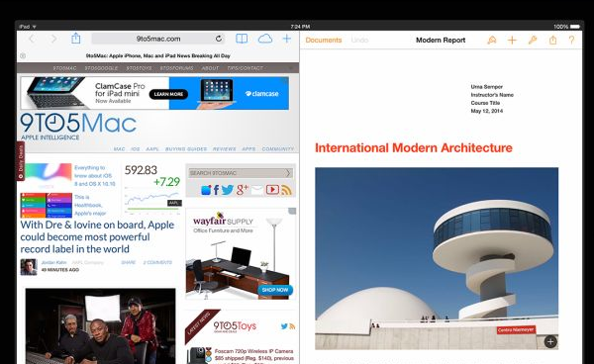This screenshot has height=364, width=594.
Task: Open the Safari bookmarks book icon
Action: (x=242, y=39)
